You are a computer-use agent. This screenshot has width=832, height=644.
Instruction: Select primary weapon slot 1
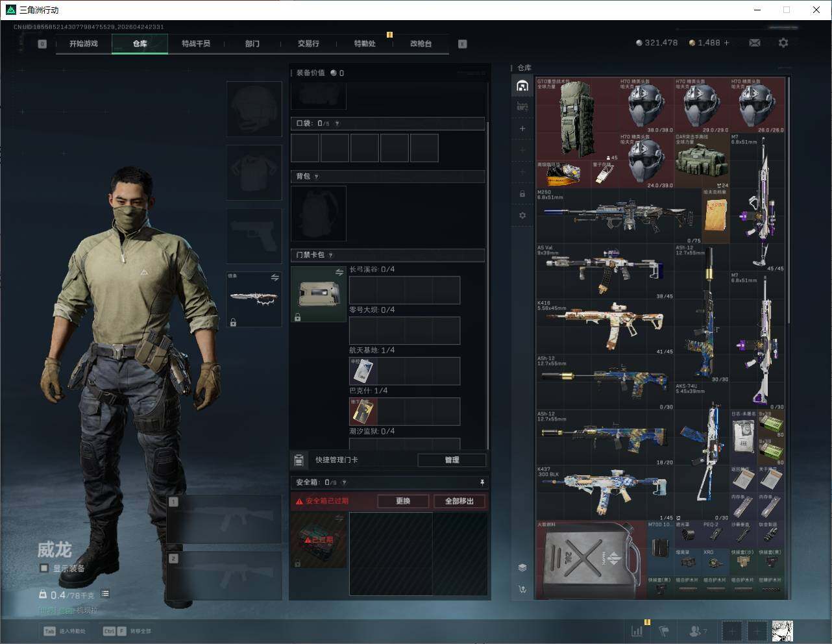coord(225,519)
